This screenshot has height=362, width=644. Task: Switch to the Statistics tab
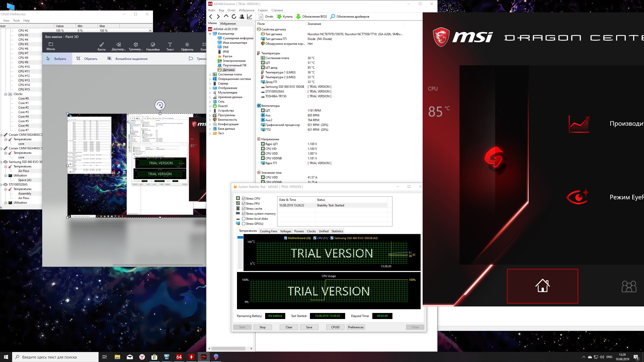tap(337, 231)
